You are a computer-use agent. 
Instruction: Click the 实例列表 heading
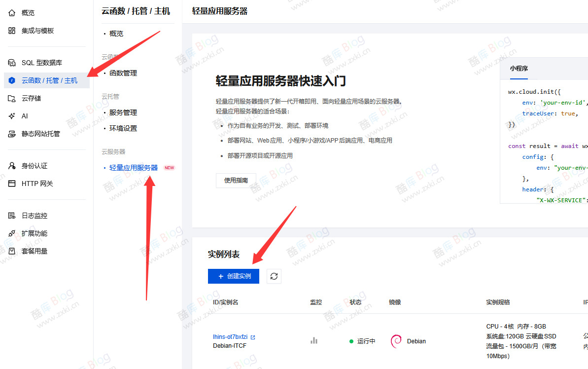click(x=224, y=254)
